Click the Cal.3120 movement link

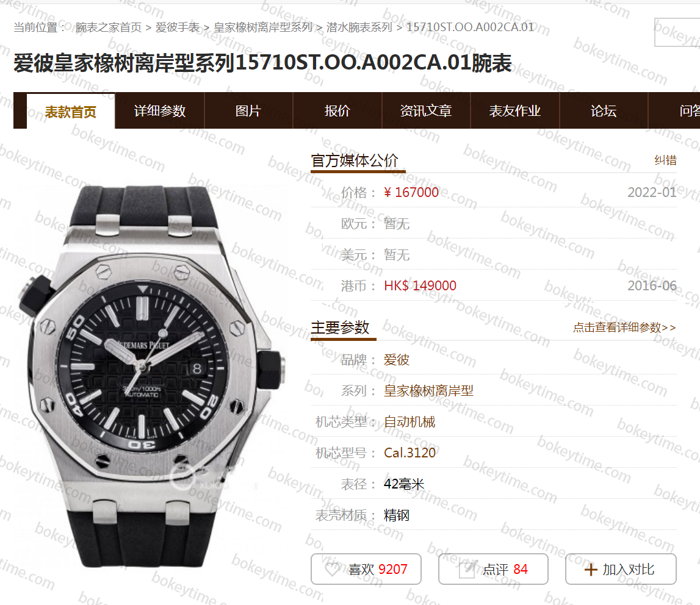pyautogui.click(x=410, y=453)
